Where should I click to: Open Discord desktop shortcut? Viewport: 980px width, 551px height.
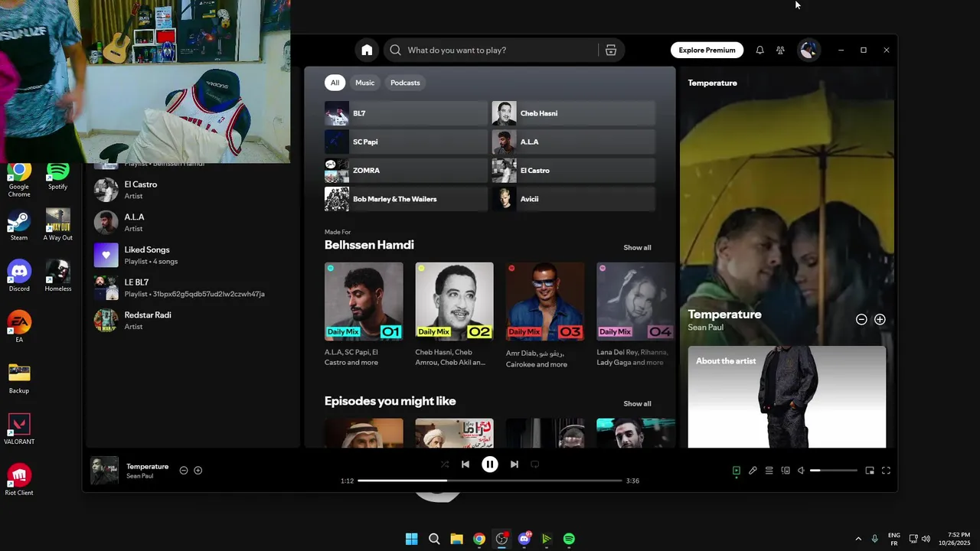pyautogui.click(x=19, y=277)
